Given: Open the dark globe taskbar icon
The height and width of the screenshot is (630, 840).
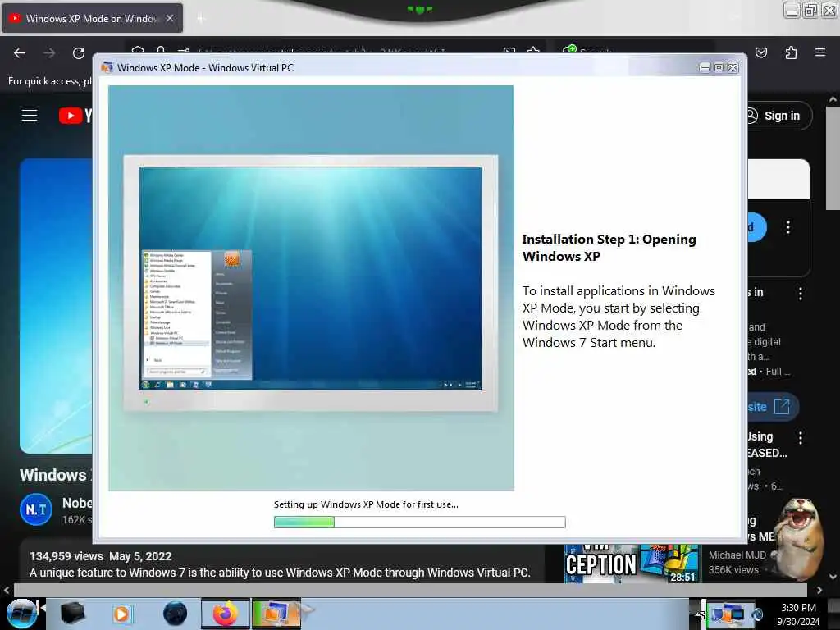Looking at the screenshot, I should tap(175, 614).
